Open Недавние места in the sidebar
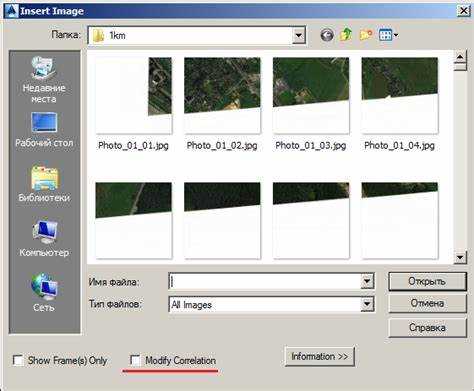Viewport: 474px width, 391px height. point(44,80)
